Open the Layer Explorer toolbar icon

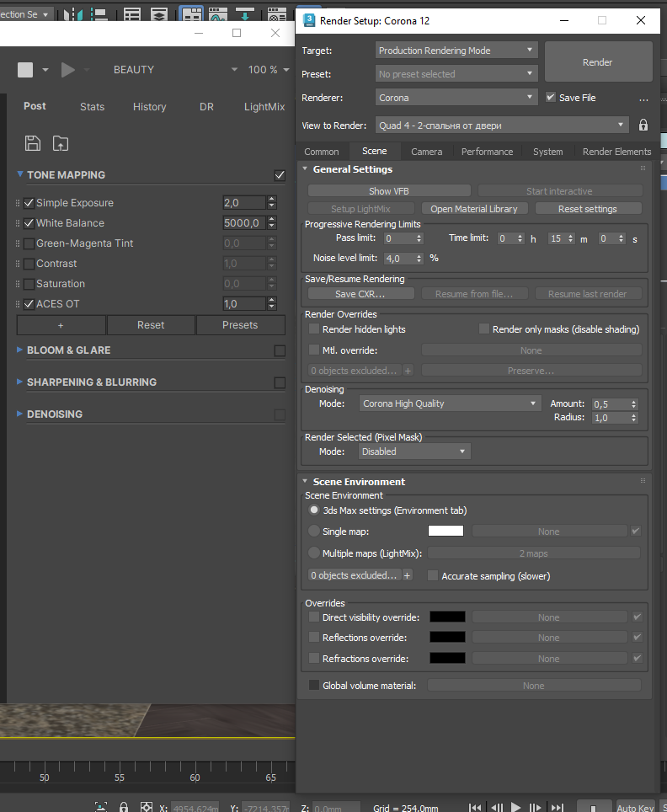159,14
